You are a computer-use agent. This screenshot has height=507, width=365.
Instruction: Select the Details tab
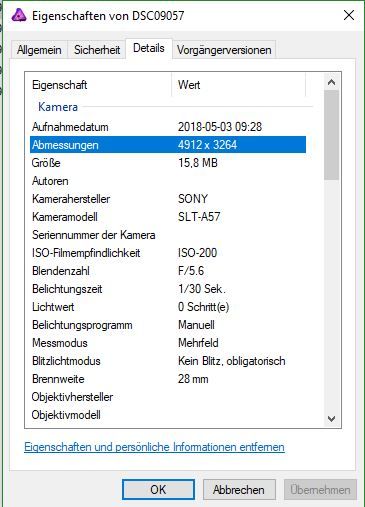[x=149, y=48]
